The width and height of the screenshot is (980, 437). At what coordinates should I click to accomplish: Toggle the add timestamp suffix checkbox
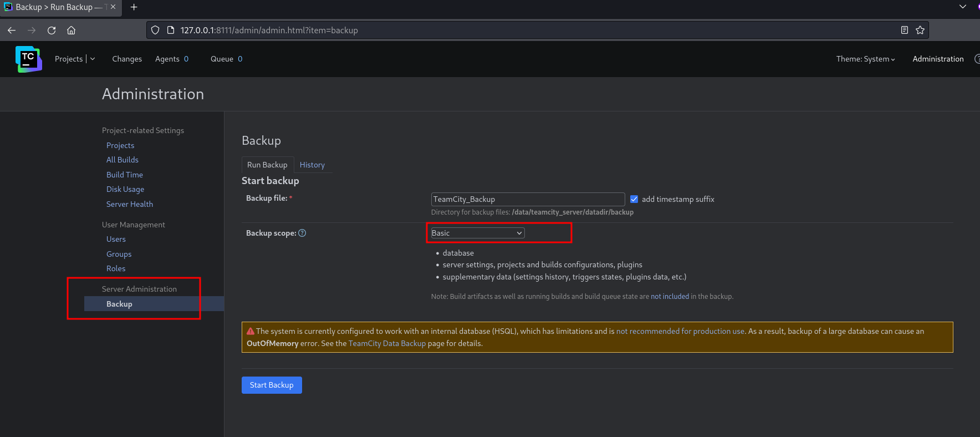[x=634, y=199]
